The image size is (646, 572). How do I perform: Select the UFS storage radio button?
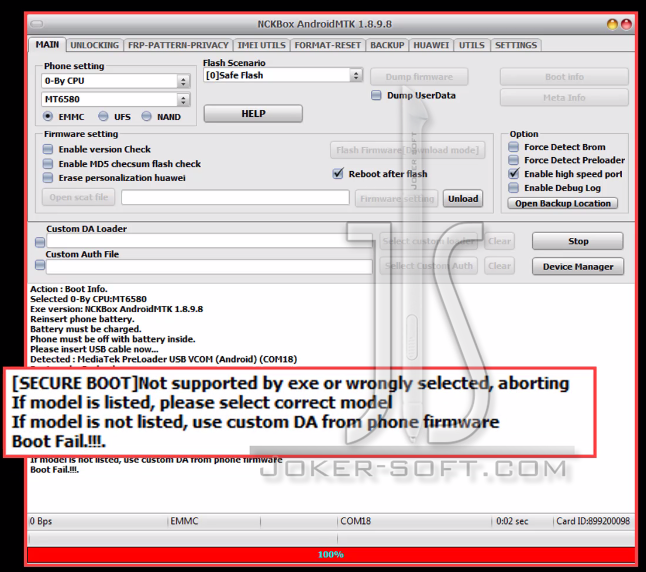[x=103, y=117]
